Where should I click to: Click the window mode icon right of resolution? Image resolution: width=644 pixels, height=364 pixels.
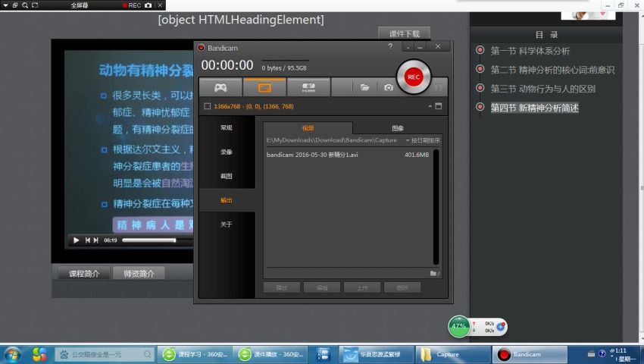point(439,106)
